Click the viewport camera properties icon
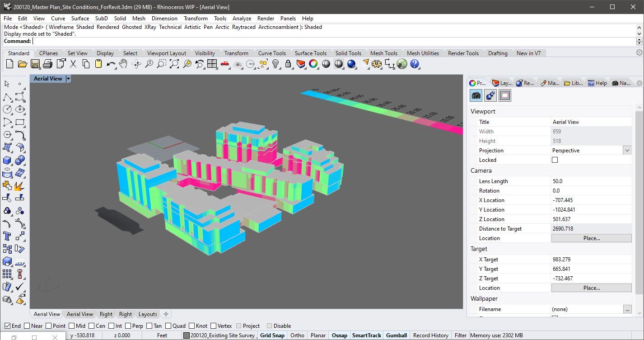644x340 pixels. [476, 95]
